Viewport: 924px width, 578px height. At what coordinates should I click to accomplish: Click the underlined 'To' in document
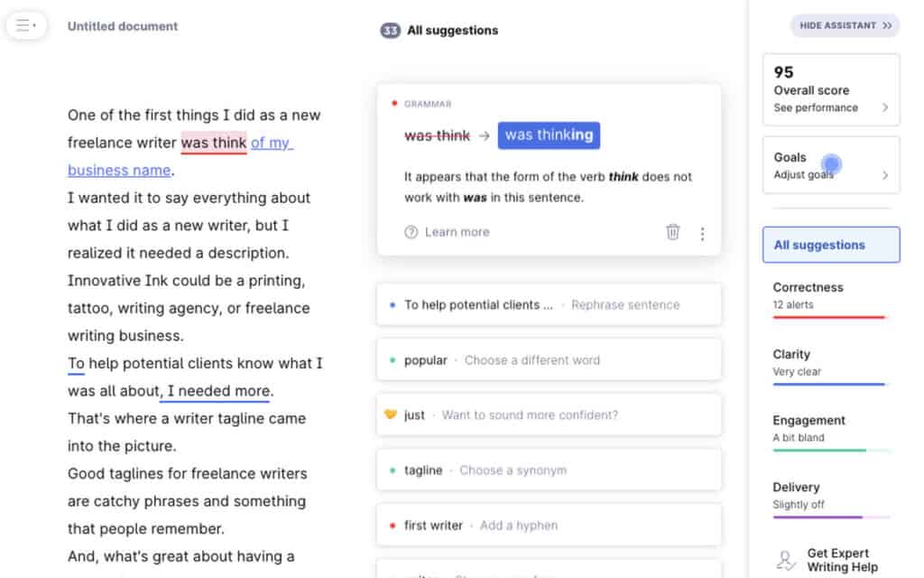coord(76,363)
